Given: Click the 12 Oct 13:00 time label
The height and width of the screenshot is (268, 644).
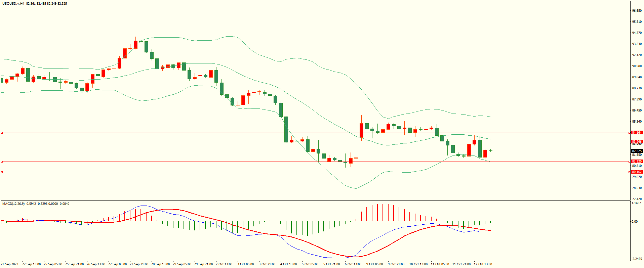Looking at the screenshot, I should pyautogui.click(x=483, y=264).
